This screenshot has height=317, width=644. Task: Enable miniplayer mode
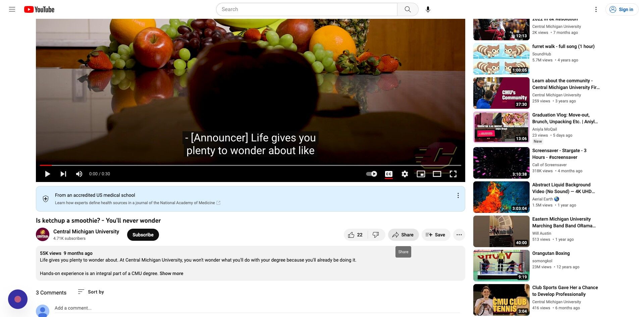click(x=421, y=174)
